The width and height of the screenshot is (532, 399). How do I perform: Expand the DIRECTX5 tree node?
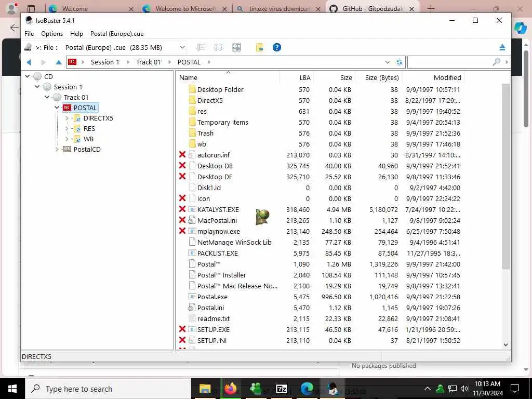click(x=66, y=118)
